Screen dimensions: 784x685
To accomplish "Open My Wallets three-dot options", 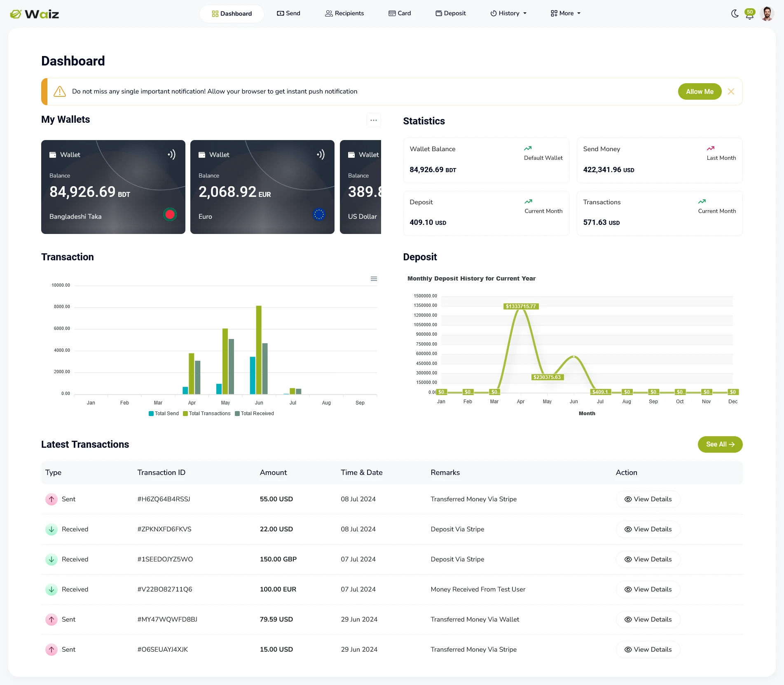I will point(373,120).
